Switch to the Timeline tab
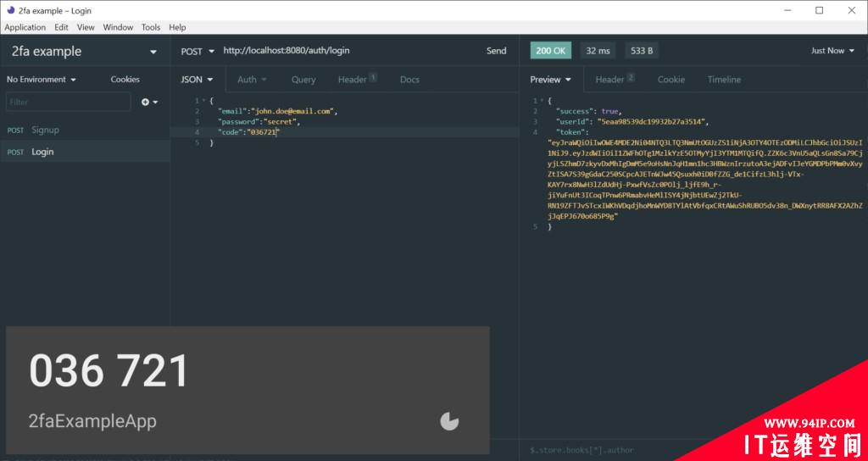Viewport: 868px width, 461px height. click(x=724, y=80)
